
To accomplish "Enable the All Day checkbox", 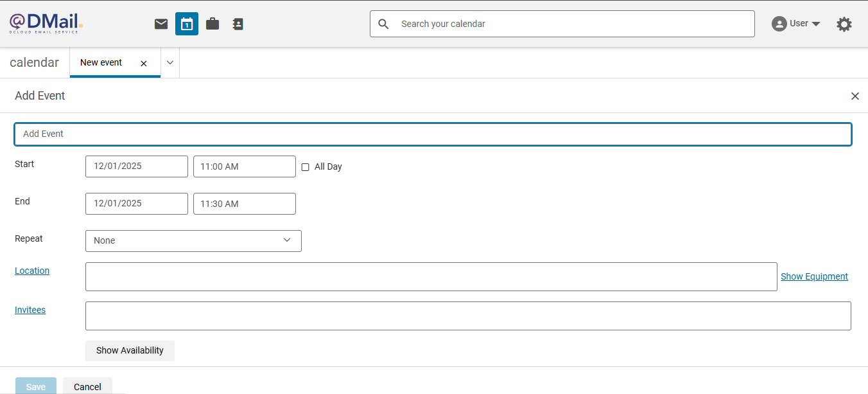I will click(x=306, y=167).
